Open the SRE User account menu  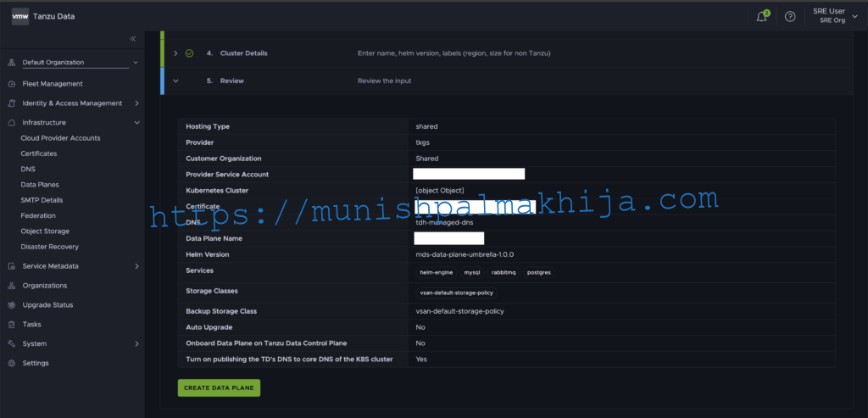pyautogui.click(x=835, y=15)
